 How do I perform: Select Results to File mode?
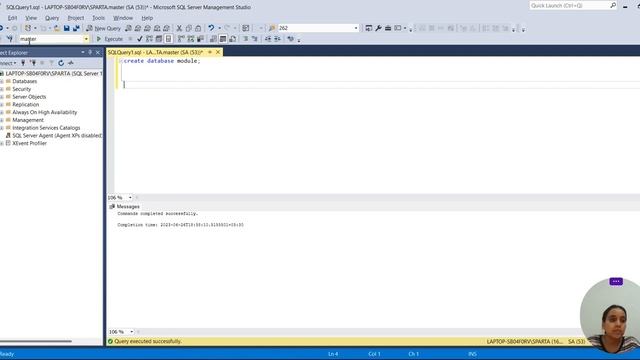pos(232,39)
